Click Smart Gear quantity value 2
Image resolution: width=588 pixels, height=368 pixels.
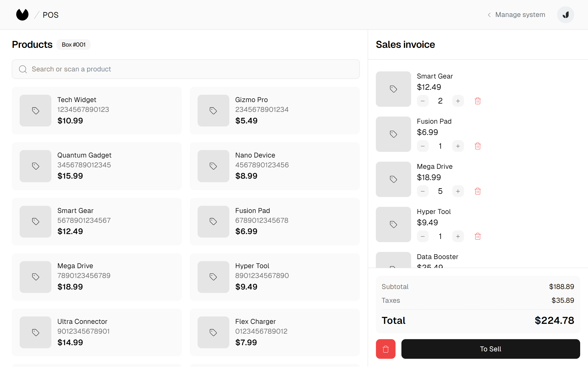pyautogui.click(x=440, y=101)
